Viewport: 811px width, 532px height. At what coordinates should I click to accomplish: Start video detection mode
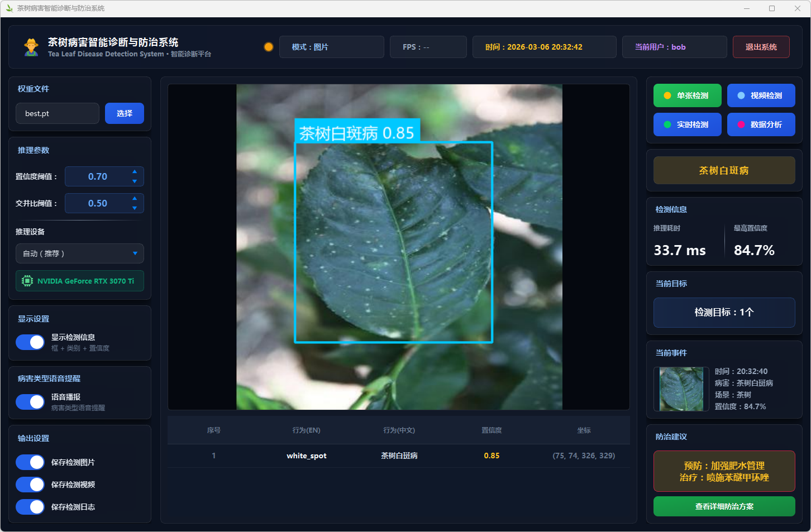point(761,95)
